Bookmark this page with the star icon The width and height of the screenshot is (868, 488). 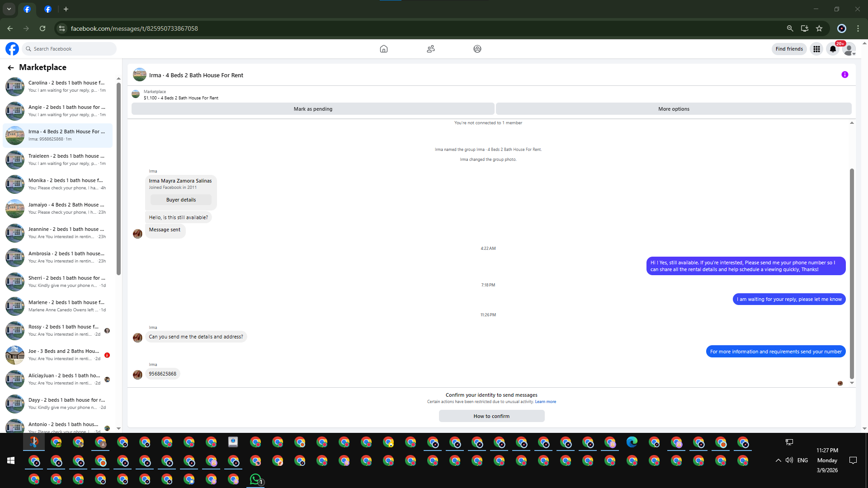click(x=819, y=28)
